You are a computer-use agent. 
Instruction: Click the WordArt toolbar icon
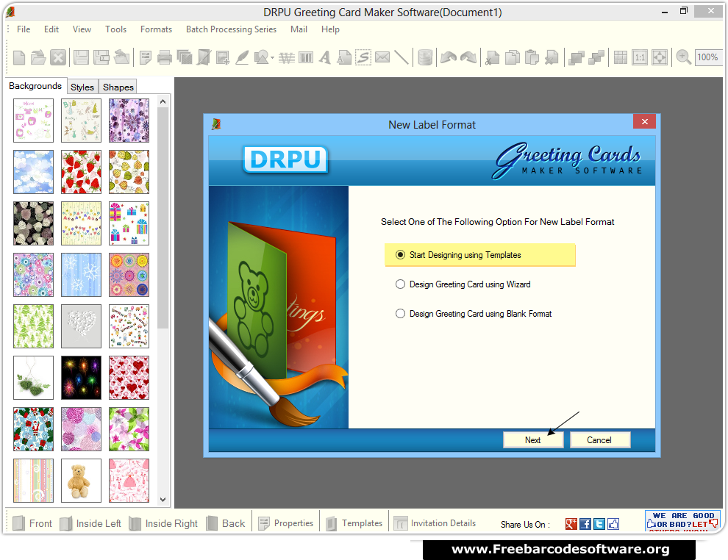287,57
